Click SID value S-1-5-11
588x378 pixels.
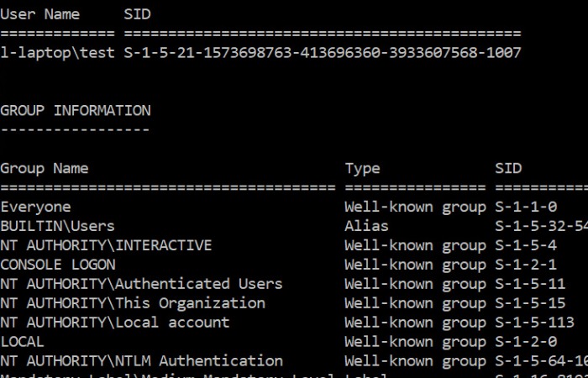click(530, 284)
